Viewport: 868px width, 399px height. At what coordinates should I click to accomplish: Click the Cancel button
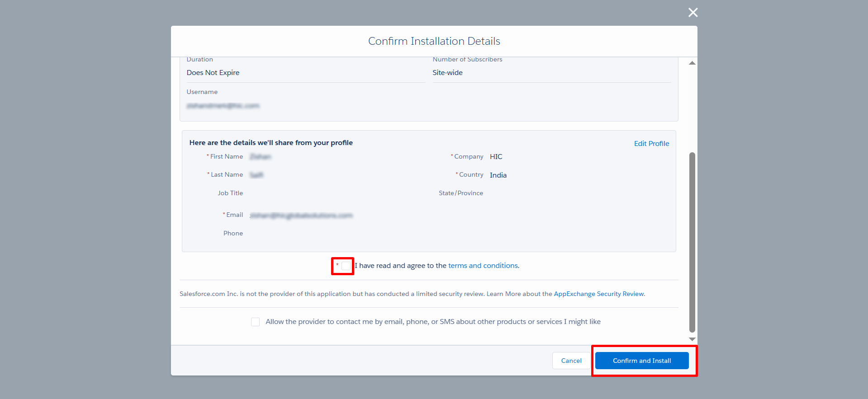(571, 361)
